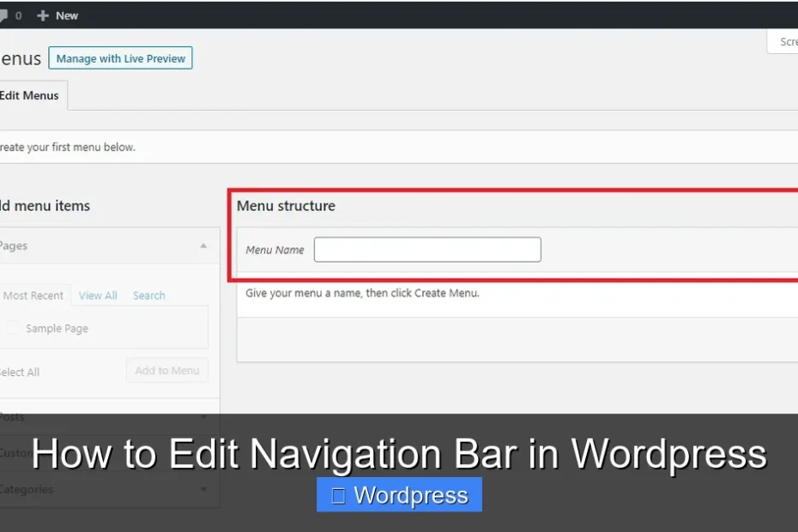Click the Sample Page label text
Screen dimensions: 798x532
[x=57, y=328]
